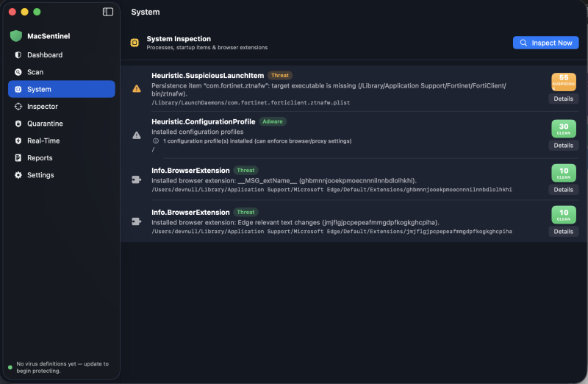Select the System sidebar item
Screen dimensions: 588x384
point(62,89)
